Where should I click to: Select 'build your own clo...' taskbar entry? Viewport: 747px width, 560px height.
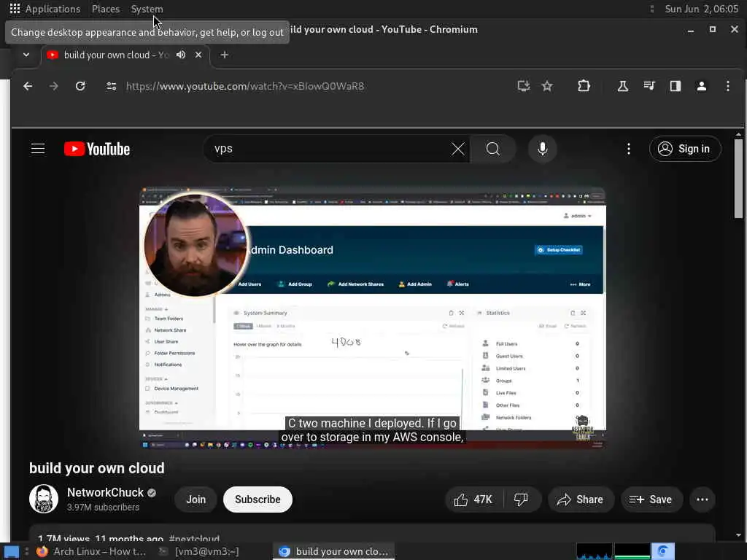click(x=334, y=551)
